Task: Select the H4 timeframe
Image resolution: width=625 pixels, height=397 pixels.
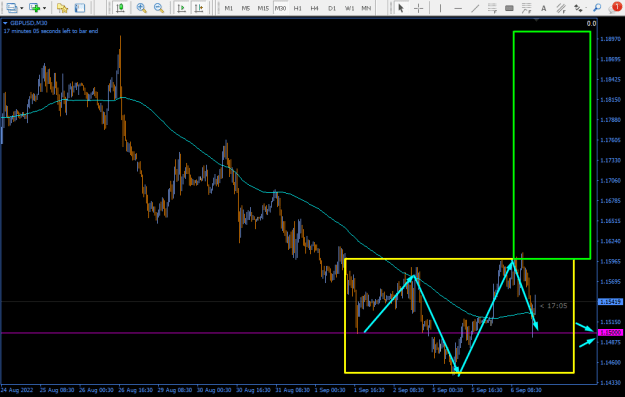Action: [x=315, y=8]
